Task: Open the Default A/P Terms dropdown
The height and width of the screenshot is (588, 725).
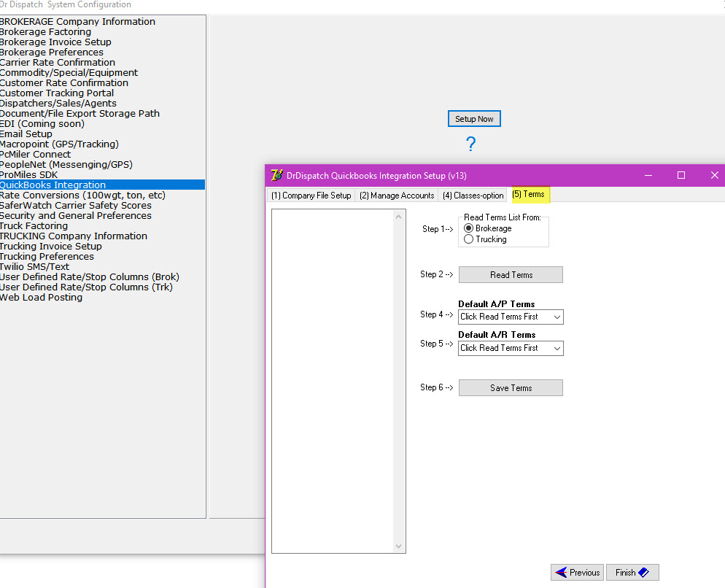Action: (511, 317)
